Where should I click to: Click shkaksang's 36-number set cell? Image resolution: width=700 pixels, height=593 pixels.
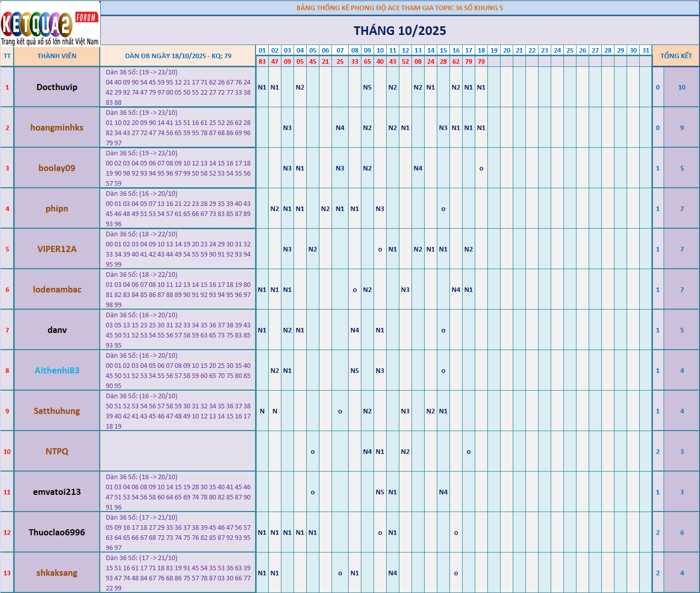point(178,573)
